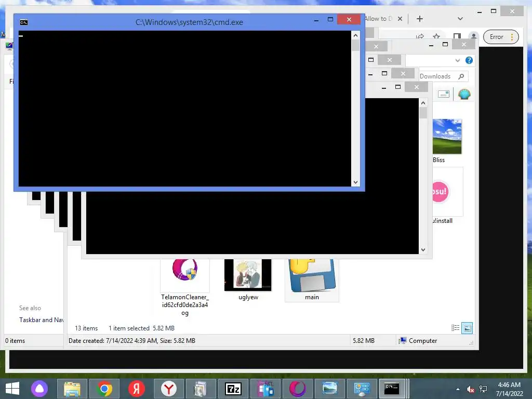The image size is (532, 399).
Task: Open the Telamon Cleaner taskbar icon
Action: [298, 389]
